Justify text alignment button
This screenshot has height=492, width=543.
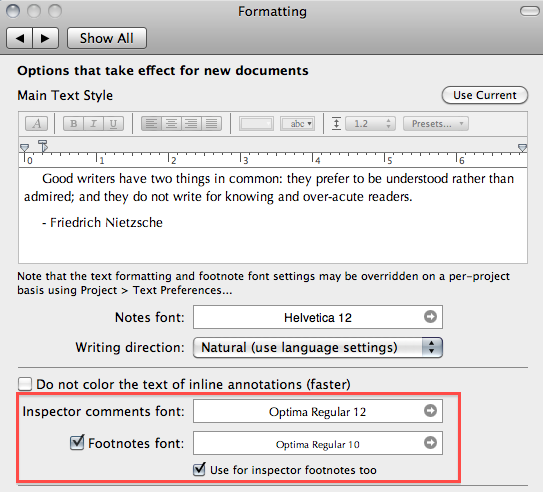pyautogui.click(x=212, y=124)
